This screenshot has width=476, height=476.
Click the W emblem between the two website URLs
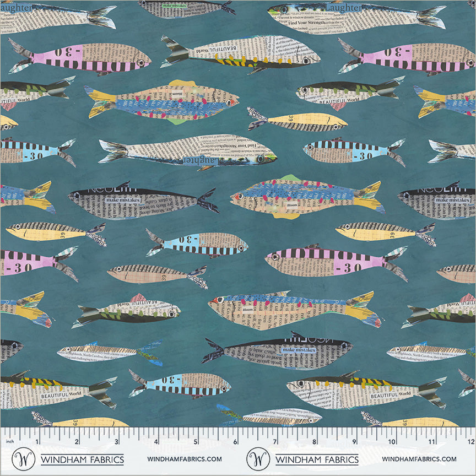pyautogui.click(x=258, y=459)
